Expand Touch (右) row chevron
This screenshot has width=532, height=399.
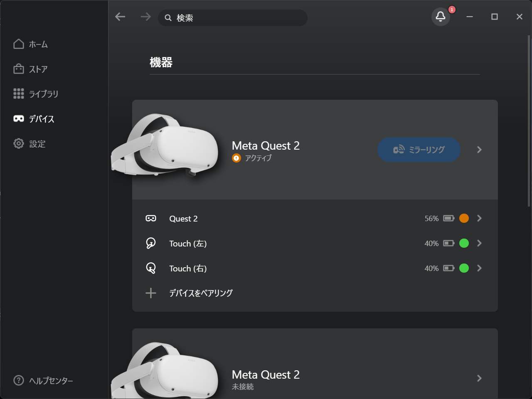(x=479, y=268)
